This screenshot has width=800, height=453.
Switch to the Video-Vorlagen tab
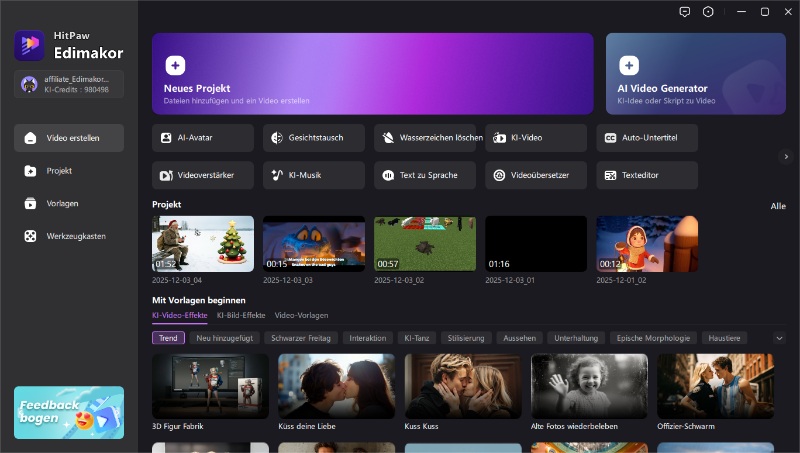point(301,315)
